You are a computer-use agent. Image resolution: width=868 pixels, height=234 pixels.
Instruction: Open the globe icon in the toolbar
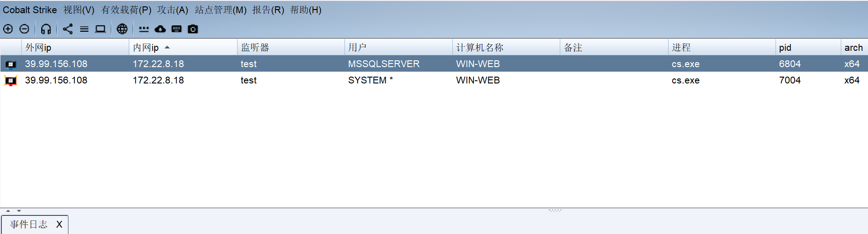122,29
